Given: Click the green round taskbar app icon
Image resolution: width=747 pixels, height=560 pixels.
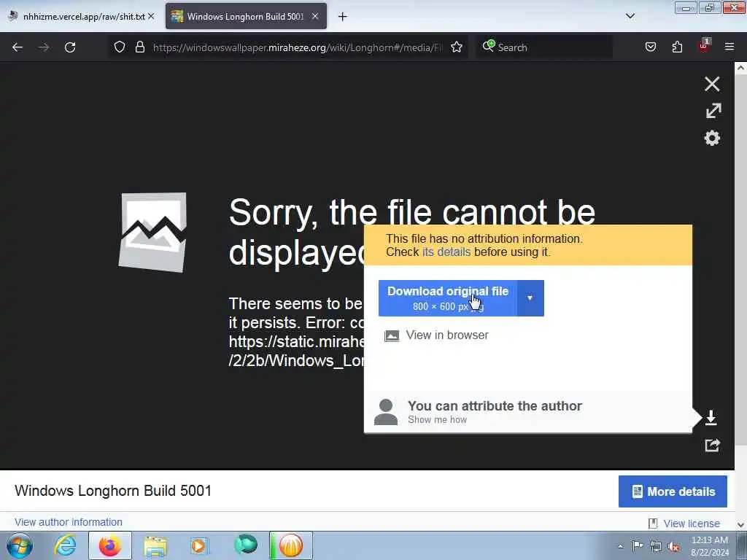Looking at the screenshot, I should (x=246, y=545).
